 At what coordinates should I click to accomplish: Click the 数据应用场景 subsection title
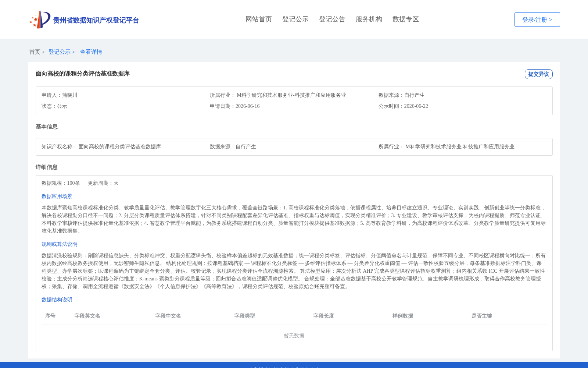click(57, 196)
